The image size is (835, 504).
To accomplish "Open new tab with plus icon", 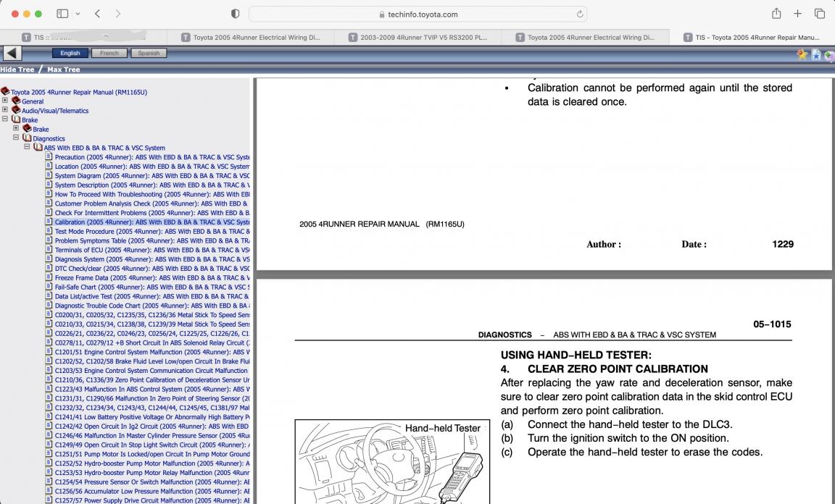I will pos(797,14).
